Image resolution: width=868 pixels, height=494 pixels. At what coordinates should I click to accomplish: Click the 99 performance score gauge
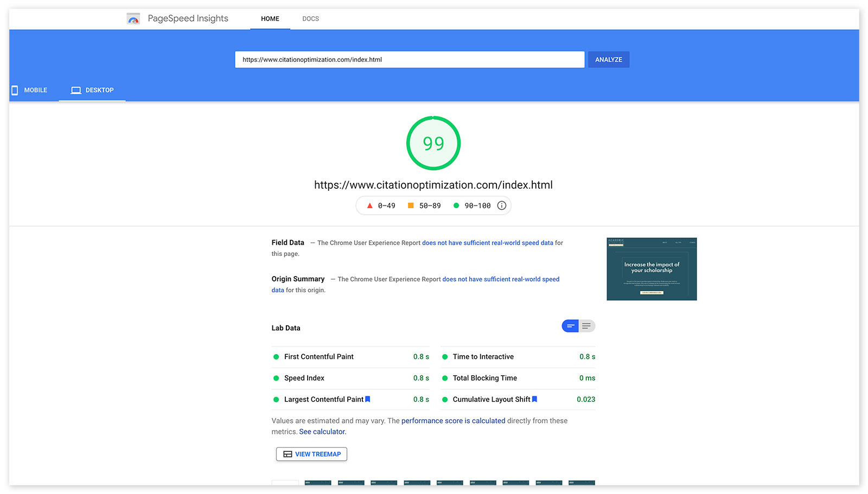pyautogui.click(x=433, y=143)
